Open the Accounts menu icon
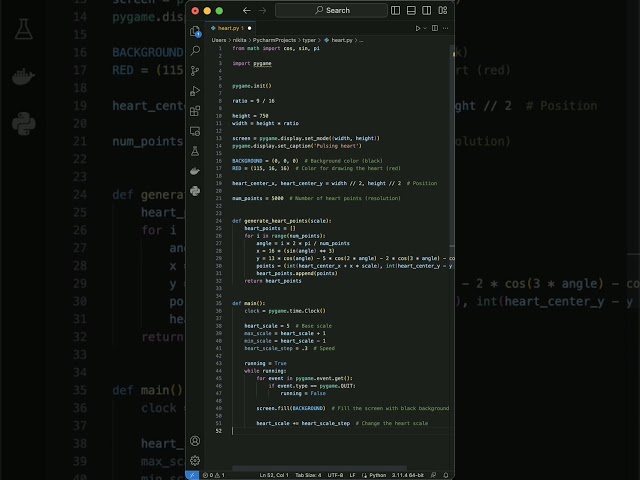The image size is (640, 480). [x=195, y=441]
